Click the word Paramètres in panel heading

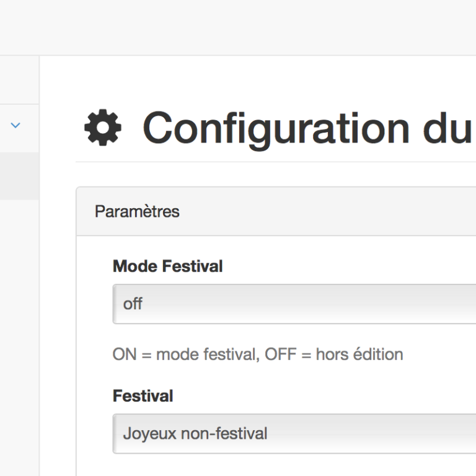coord(137,211)
